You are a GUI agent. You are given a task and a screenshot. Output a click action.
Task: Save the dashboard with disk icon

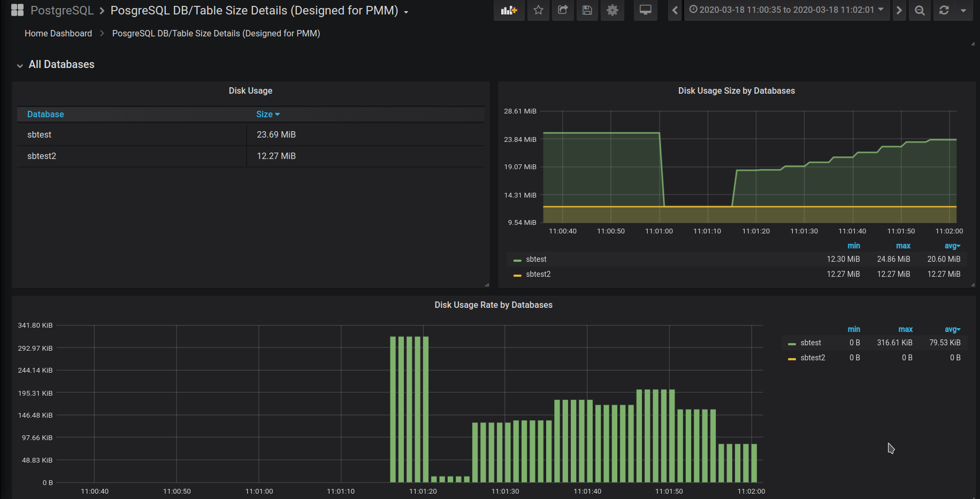coord(587,10)
